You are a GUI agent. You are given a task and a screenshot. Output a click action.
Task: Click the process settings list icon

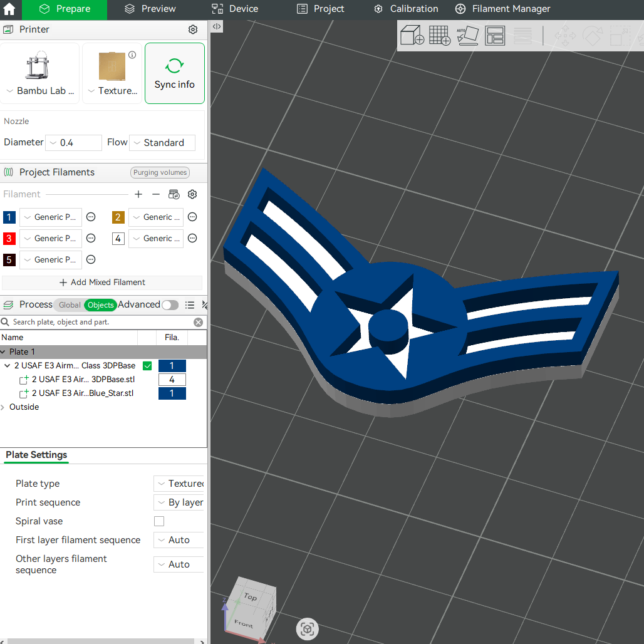(x=189, y=304)
